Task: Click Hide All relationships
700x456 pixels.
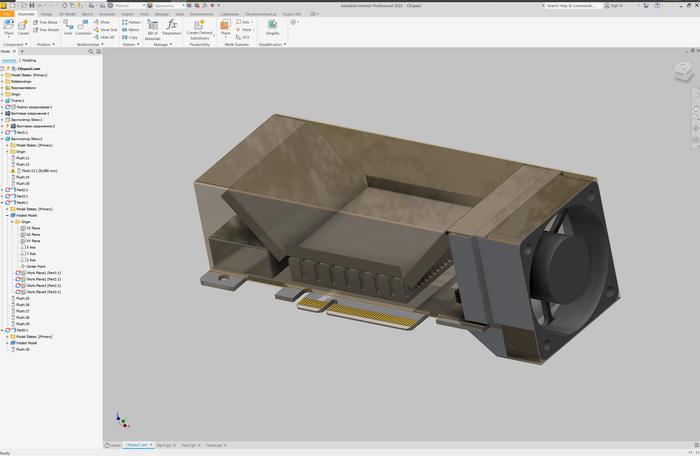Action: (x=105, y=37)
